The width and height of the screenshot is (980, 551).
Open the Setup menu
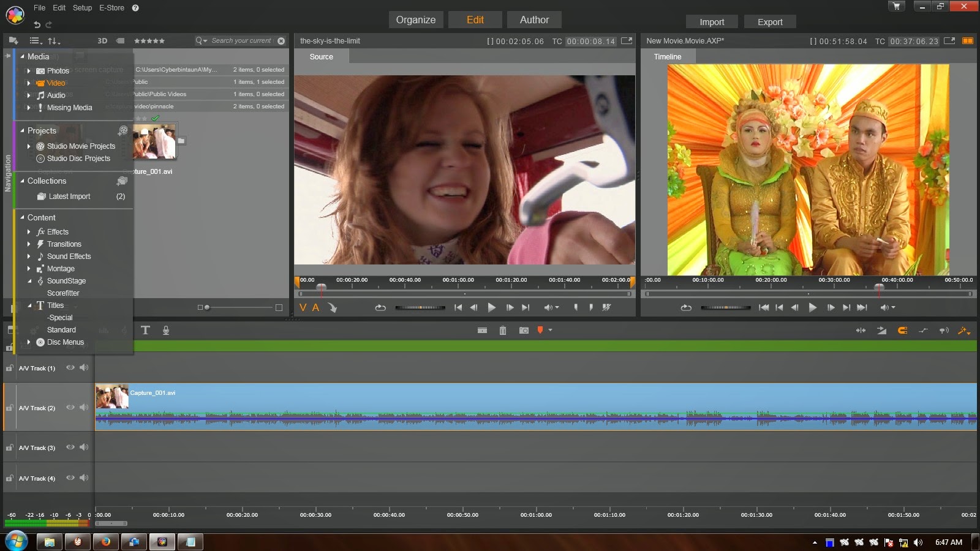[82, 8]
